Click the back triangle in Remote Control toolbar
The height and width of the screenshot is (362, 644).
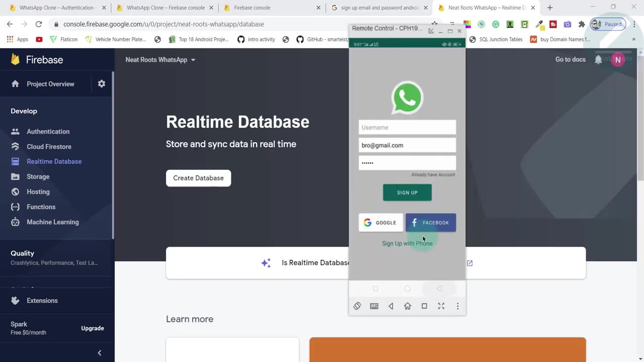(x=391, y=306)
